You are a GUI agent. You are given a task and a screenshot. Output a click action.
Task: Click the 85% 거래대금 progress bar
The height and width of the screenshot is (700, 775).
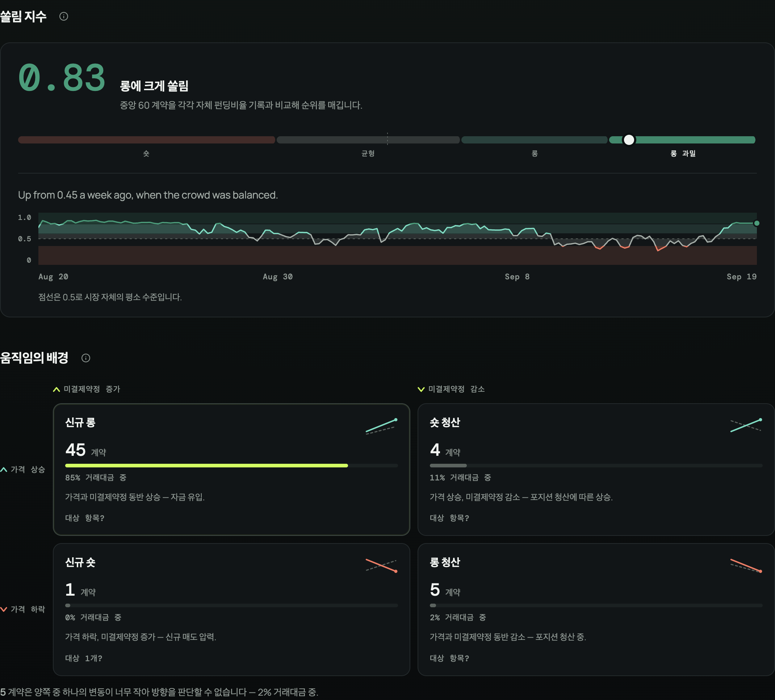[x=231, y=465]
